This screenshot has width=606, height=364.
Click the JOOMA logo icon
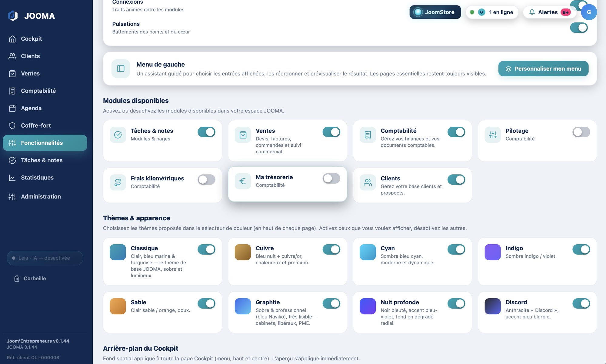click(x=13, y=16)
